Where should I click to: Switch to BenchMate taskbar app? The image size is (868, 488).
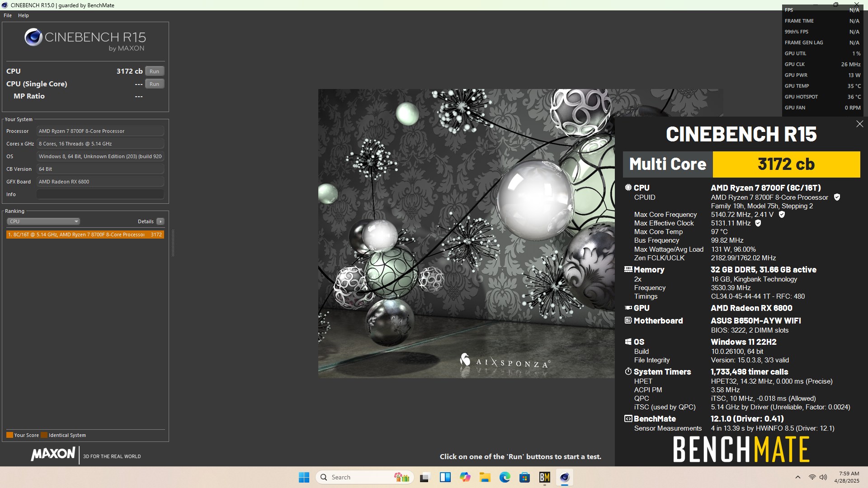point(545,477)
